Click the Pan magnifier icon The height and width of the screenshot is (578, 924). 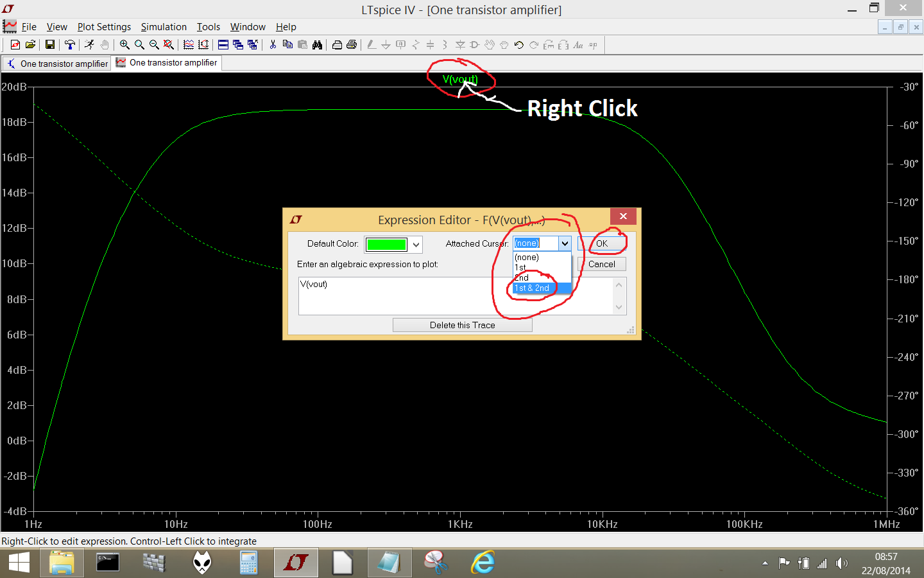(x=139, y=45)
